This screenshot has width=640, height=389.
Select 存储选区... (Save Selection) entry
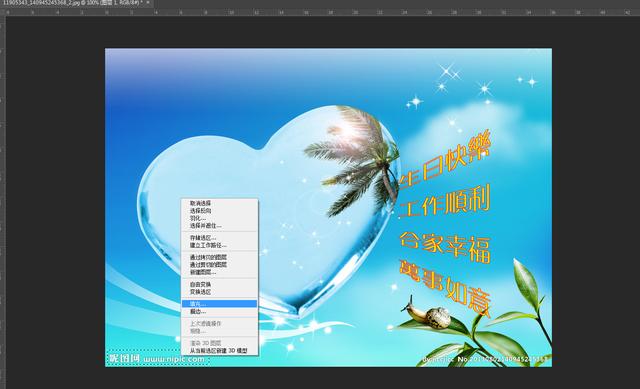point(219,238)
